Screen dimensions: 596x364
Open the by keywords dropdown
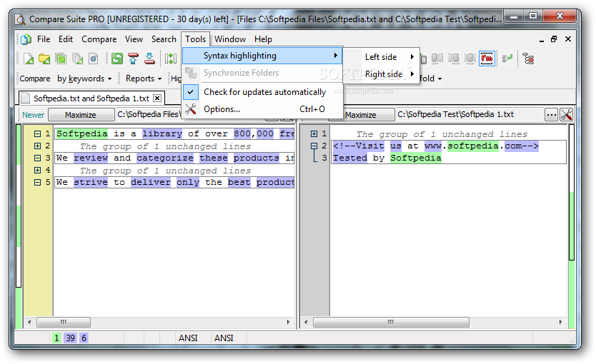84,79
